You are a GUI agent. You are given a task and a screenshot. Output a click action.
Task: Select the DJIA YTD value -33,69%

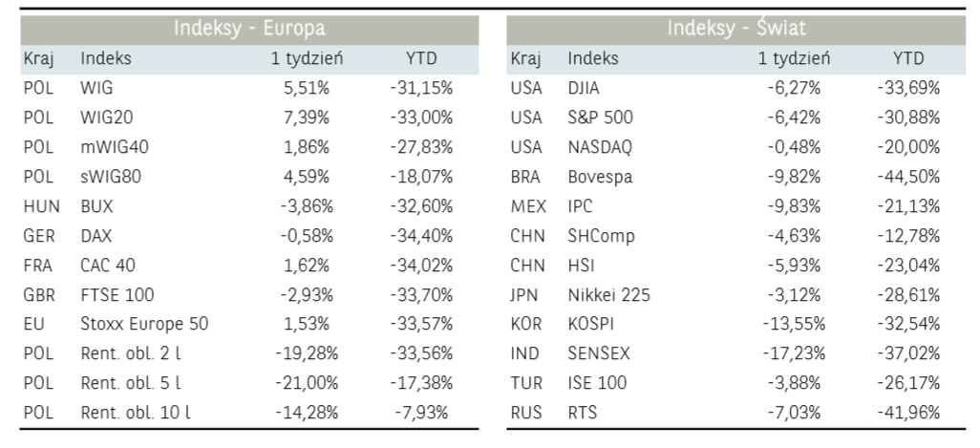(x=908, y=88)
